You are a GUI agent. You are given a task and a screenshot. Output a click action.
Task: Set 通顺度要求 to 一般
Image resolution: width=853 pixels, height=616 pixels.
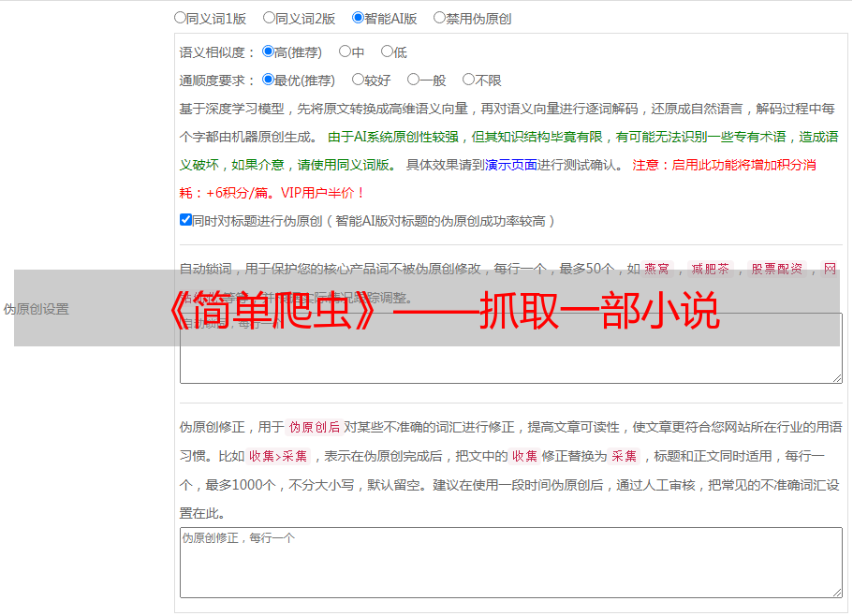click(414, 80)
